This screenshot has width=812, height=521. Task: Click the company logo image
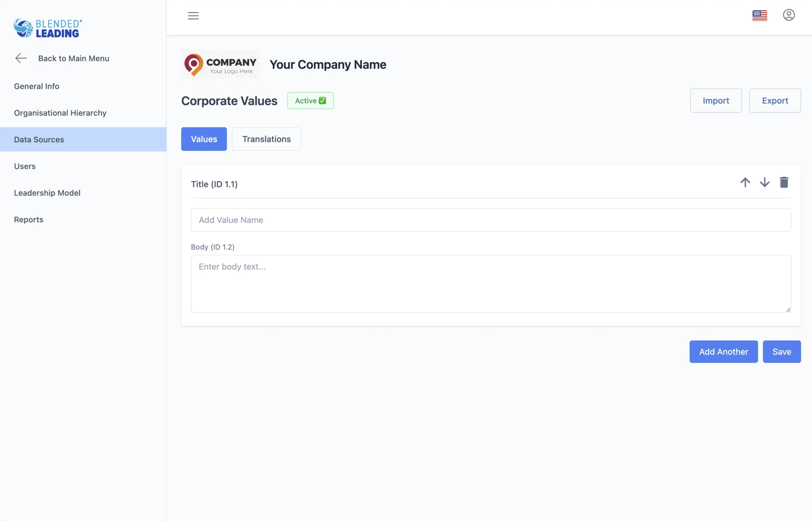[x=220, y=64]
